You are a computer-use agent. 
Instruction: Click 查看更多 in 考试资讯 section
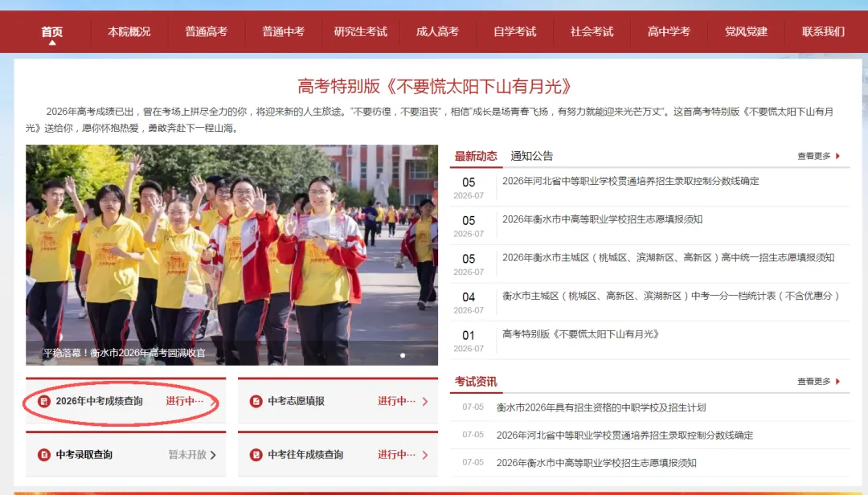[813, 382]
